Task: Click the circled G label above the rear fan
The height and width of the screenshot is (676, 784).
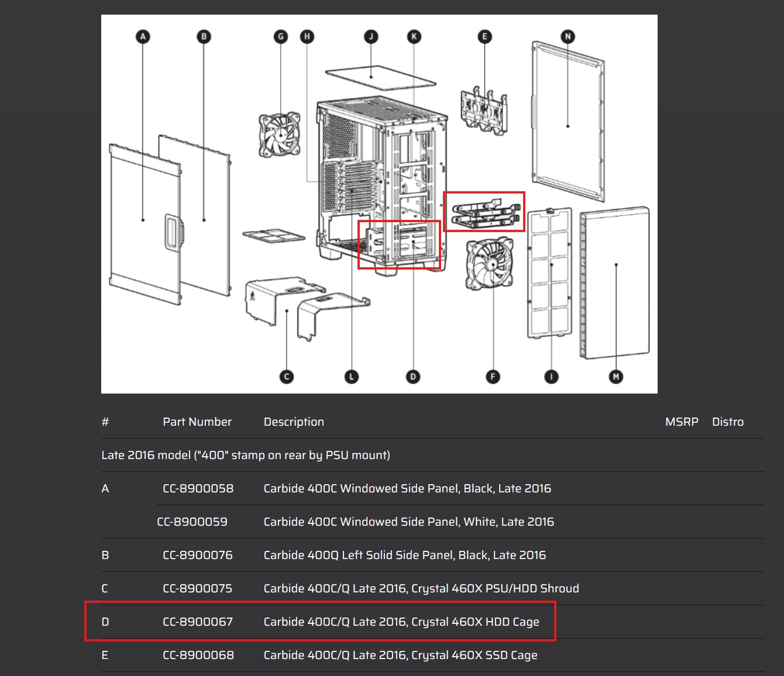Action: [281, 36]
